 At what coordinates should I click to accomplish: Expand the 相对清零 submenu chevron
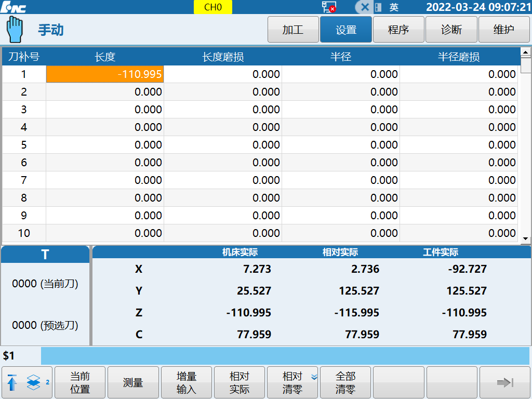coord(314,377)
